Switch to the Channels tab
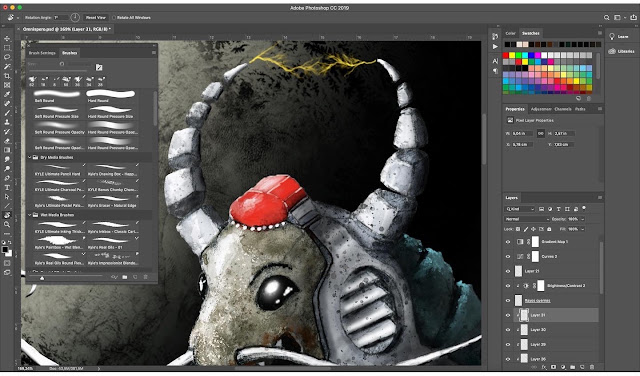Screen dimensions: 640x376 coord(563,109)
